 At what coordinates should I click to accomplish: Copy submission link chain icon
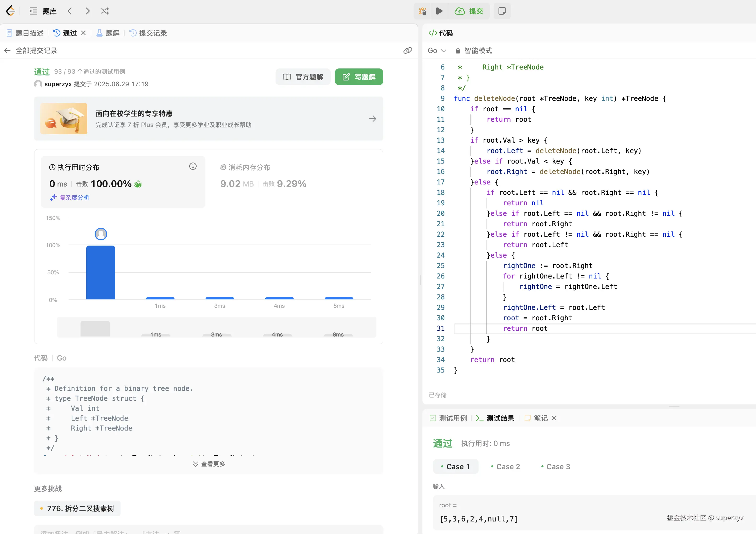tap(408, 51)
